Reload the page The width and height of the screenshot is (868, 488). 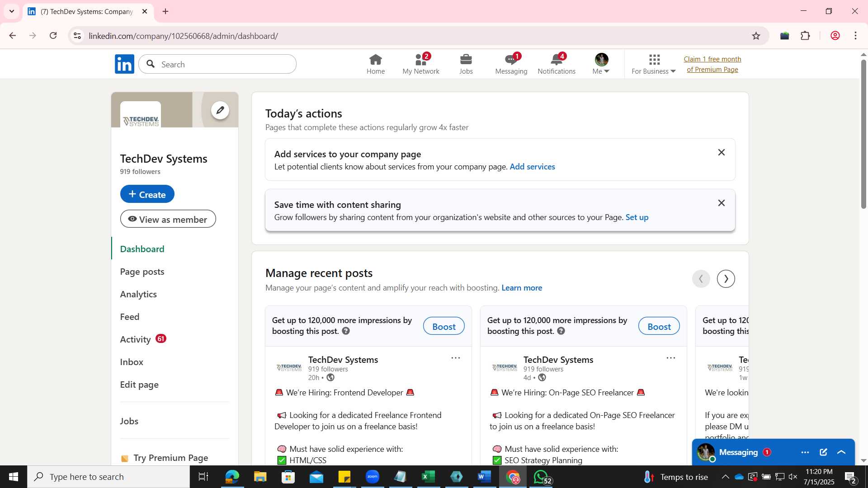pyautogui.click(x=53, y=36)
